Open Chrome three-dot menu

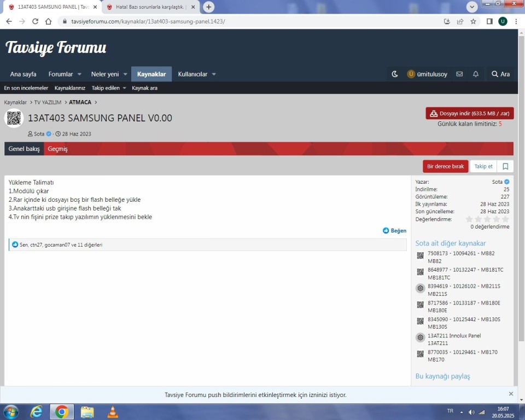point(516,21)
